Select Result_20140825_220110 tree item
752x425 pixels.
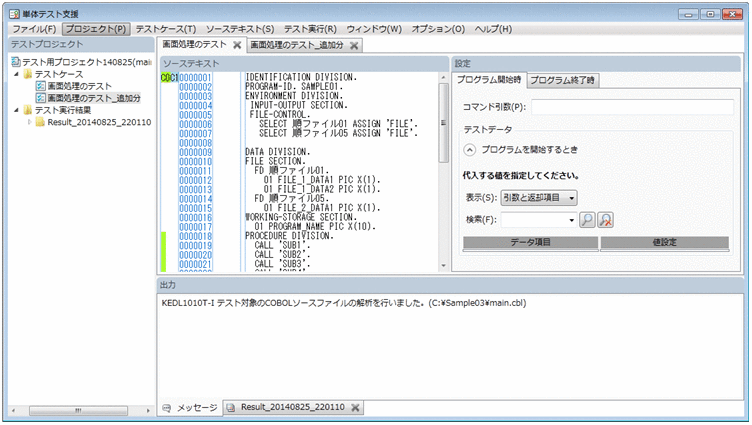(99, 122)
